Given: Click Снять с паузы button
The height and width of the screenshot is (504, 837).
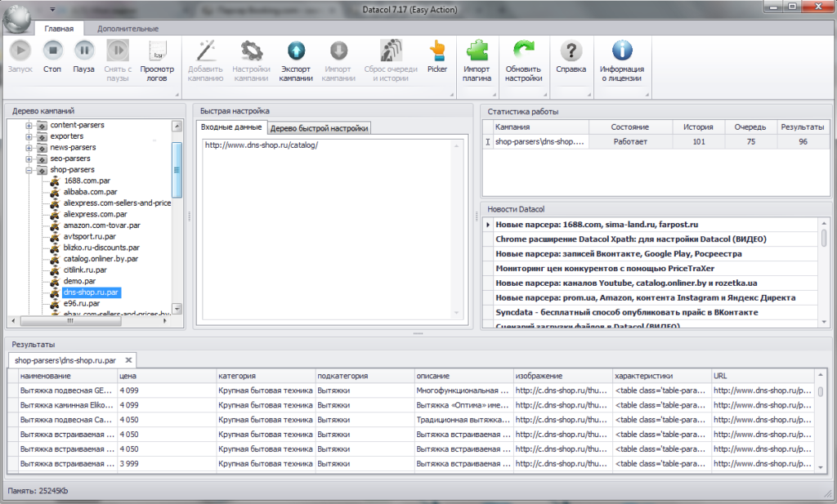Looking at the screenshot, I should pos(118,60).
